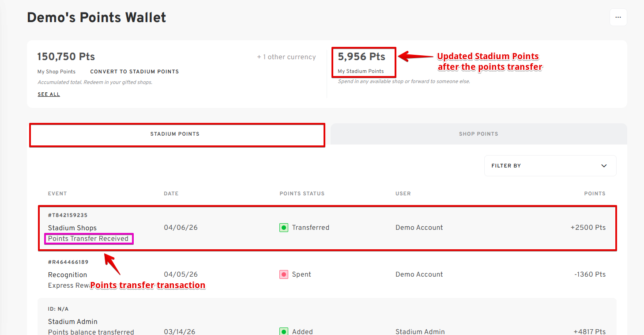
Task: Click the +1 other currency text
Action: (286, 57)
